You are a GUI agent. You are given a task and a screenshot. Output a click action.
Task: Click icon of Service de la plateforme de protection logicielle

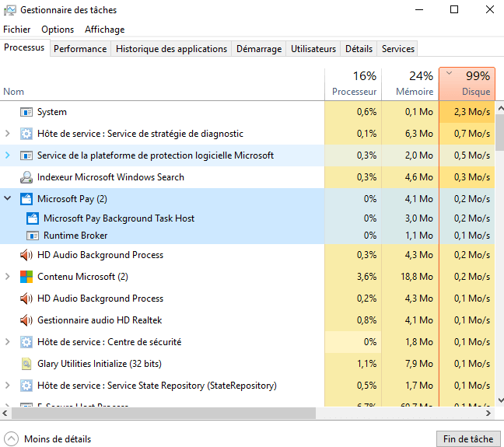pos(26,155)
